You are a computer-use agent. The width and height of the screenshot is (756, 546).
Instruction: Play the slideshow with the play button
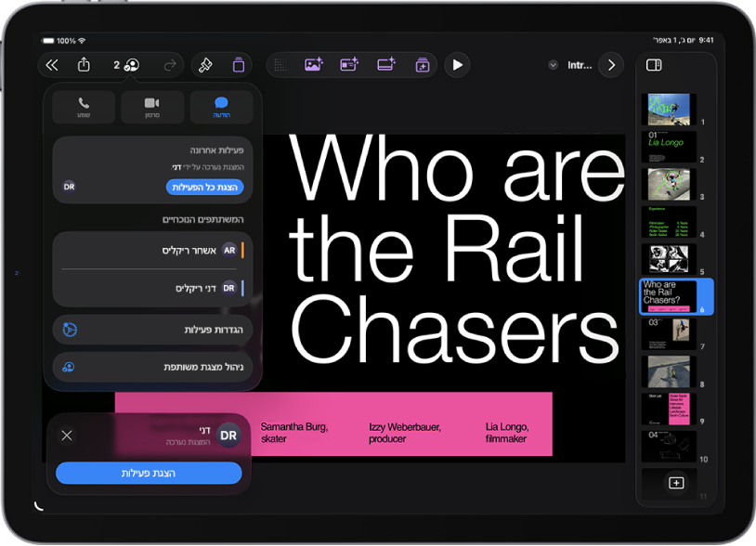coord(457,65)
